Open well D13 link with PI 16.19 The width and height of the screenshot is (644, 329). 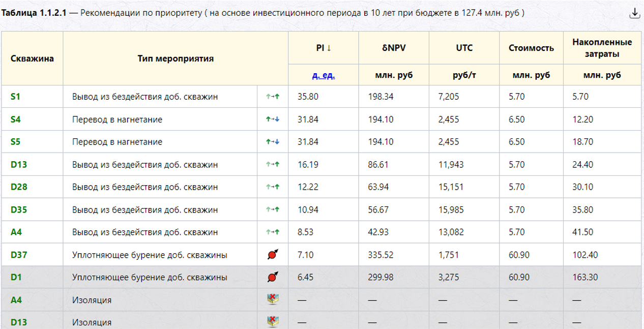(19, 164)
